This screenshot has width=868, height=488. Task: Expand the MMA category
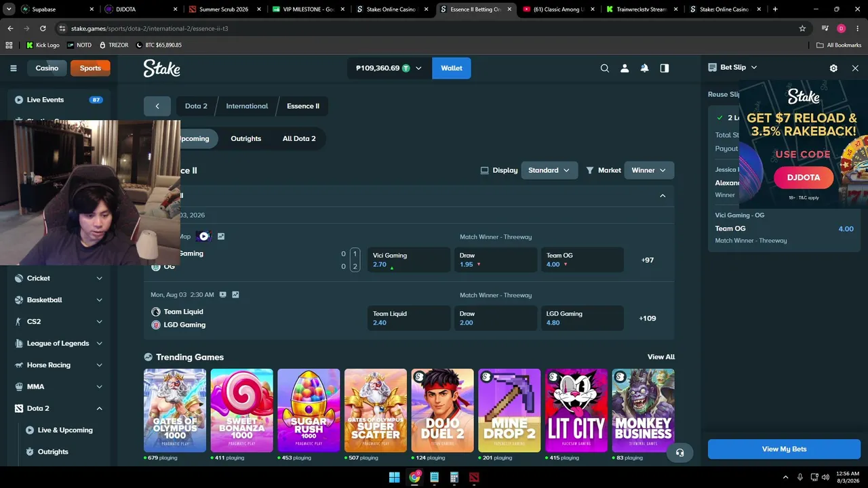click(x=99, y=387)
